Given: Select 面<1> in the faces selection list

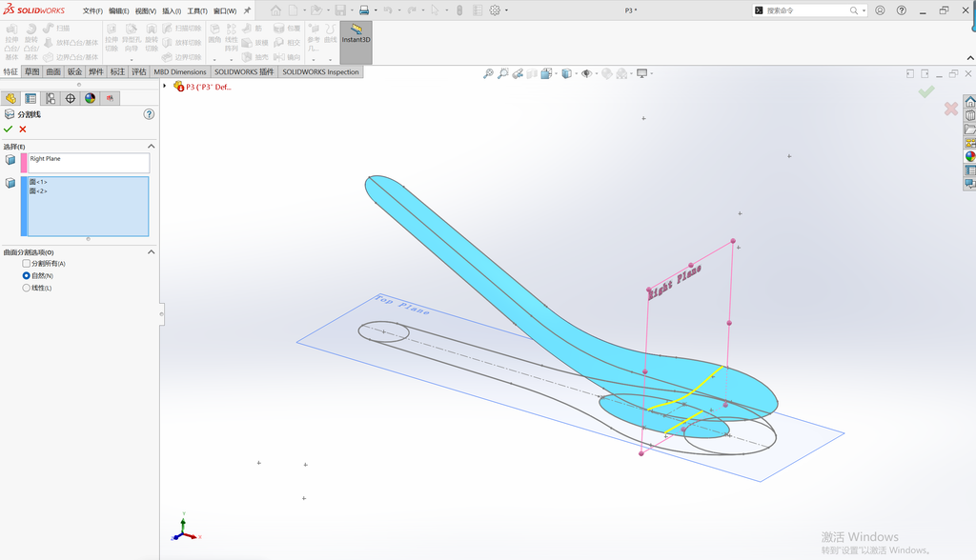Looking at the screenshot, I should 38,182.
